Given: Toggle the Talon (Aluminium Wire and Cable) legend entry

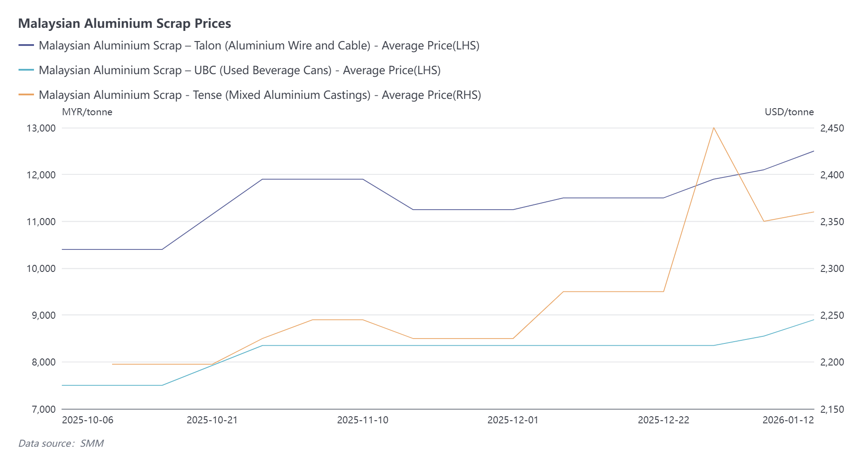Looking at the screenshot, I should click(x=259, y=45).
